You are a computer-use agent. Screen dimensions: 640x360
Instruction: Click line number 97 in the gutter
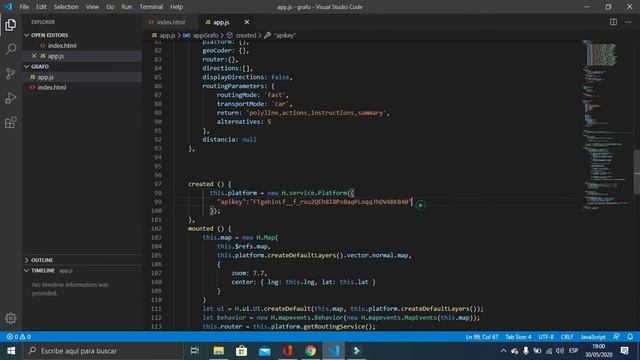[x=158, y=184]
